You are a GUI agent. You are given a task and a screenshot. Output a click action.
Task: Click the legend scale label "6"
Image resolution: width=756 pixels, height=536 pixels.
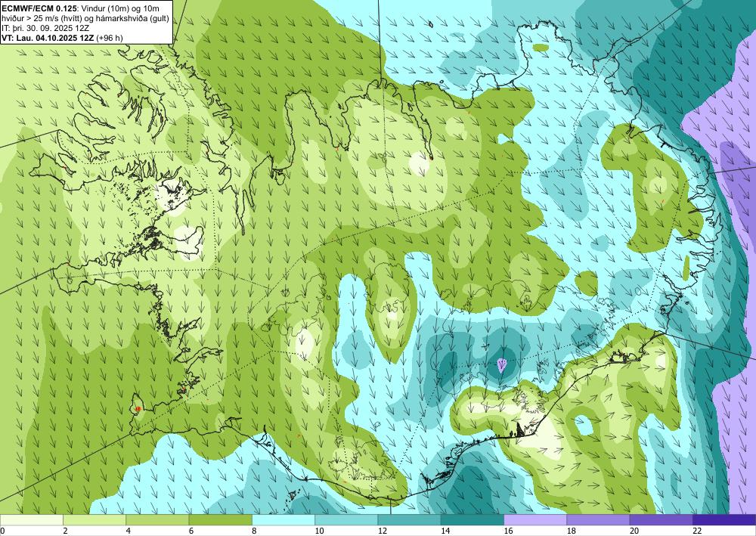click(x=191, y=531)
